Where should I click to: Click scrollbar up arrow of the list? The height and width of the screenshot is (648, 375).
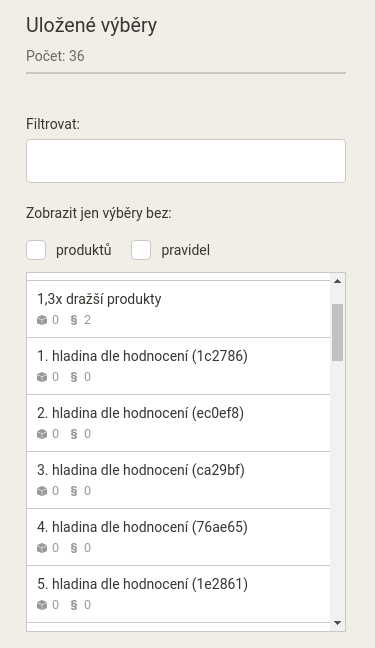[337, 281]
